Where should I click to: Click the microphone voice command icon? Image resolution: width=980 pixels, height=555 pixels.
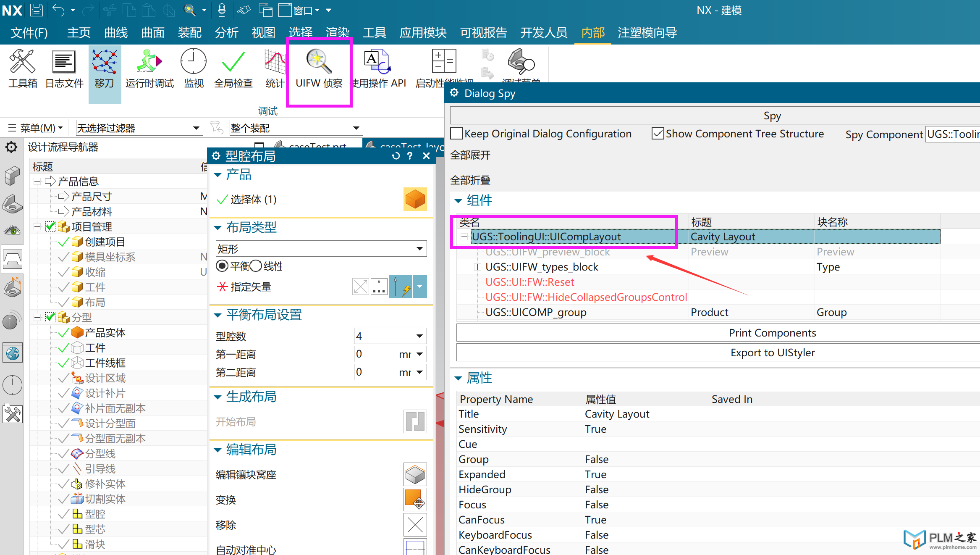pos(222,10)
